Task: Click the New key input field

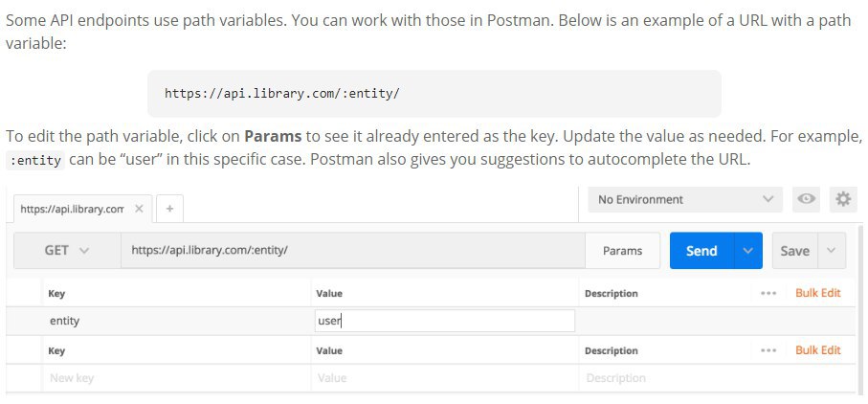Action: point(176,378)
